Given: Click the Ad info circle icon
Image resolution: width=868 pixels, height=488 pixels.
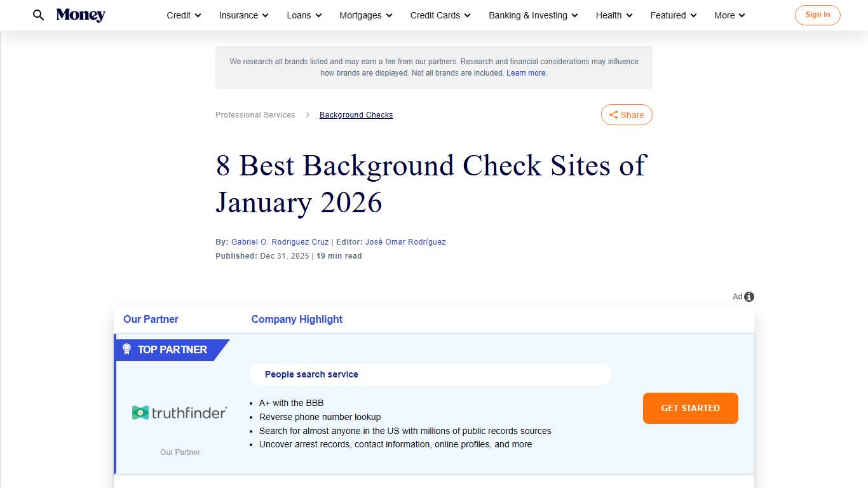Looking at the screenshot, I should [749, 296].
